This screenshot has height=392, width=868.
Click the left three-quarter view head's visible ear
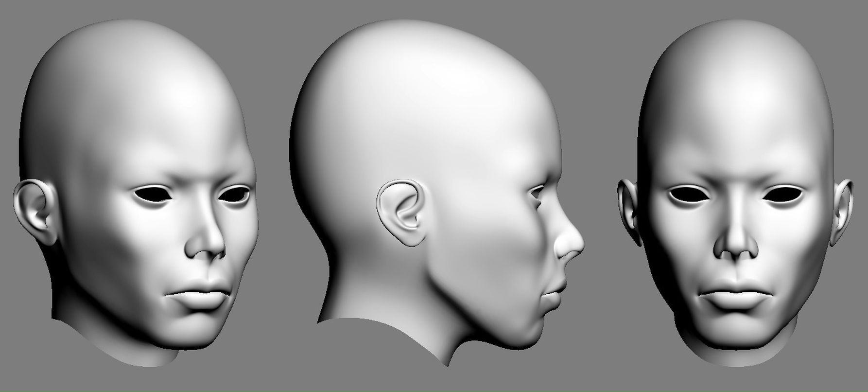(x=33, y=209)
